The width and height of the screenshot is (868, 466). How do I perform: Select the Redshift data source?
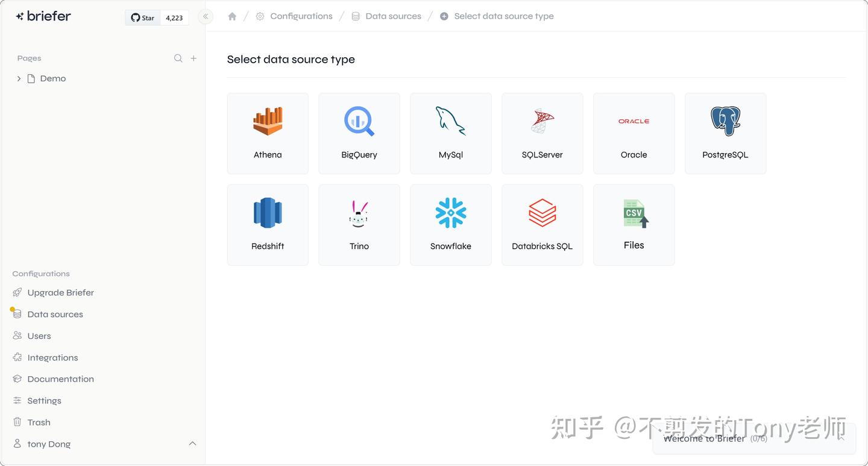pyautogui.click(x=268, y=225)
